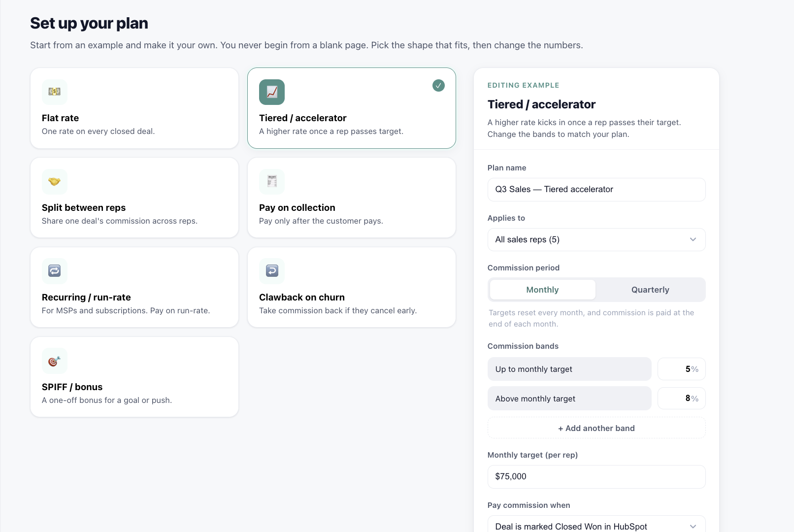Click 'A one-off bonus for a goal or push.'
Viewport: 794px width, 532px height.
tap(107, 400)
